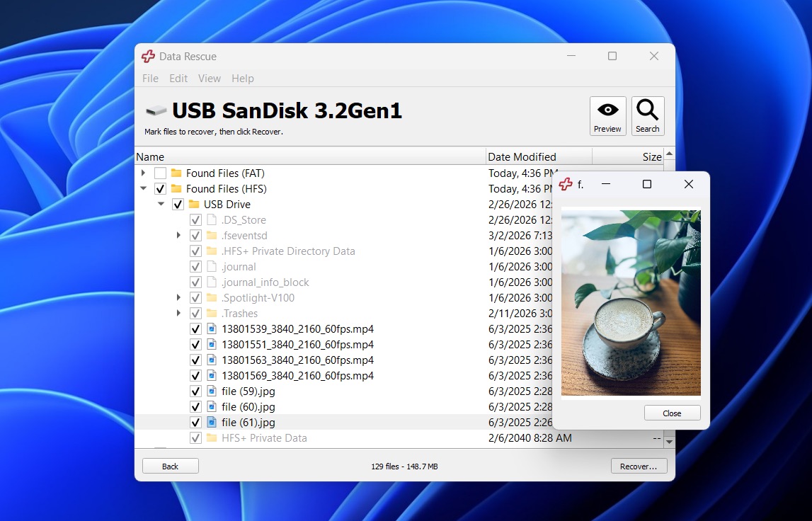Expand the .Spotlight-V100 folder
Screen dimensions: 812x521
(x=179, y=298)
